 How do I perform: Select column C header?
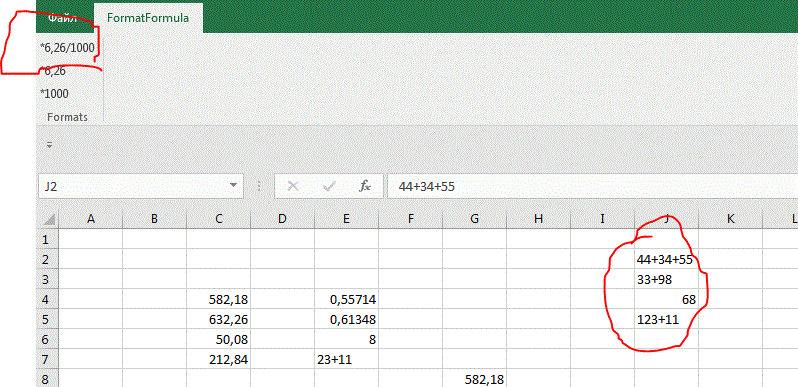[219, 219]
